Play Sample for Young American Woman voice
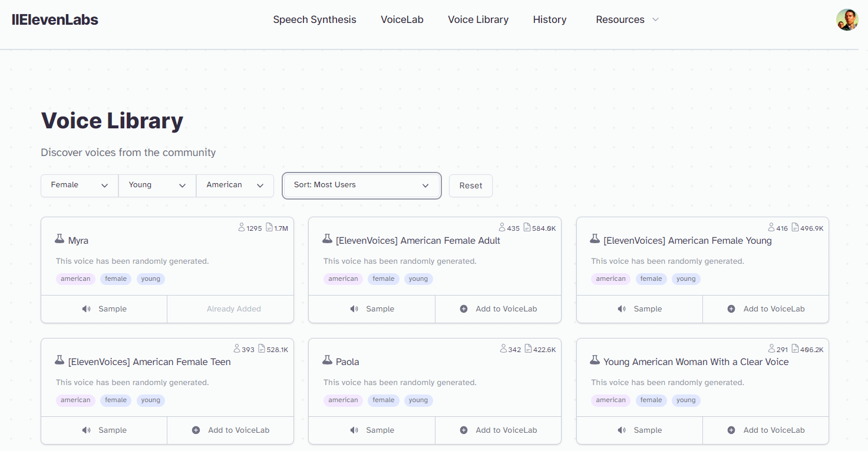Image resolution: width=868 pixels, height=451 pixels. click(x=640, y=430)
